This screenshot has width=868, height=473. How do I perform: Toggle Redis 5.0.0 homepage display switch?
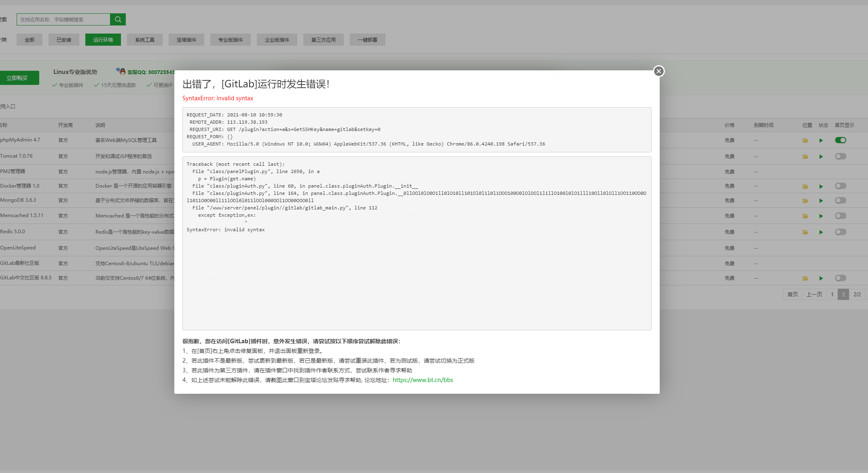pyautogui.click(x=840, y=232)
